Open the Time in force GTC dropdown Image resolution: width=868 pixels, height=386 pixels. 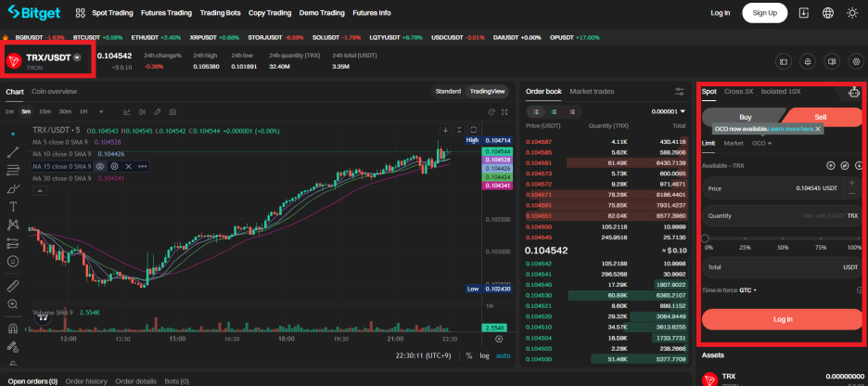[747, 290]
